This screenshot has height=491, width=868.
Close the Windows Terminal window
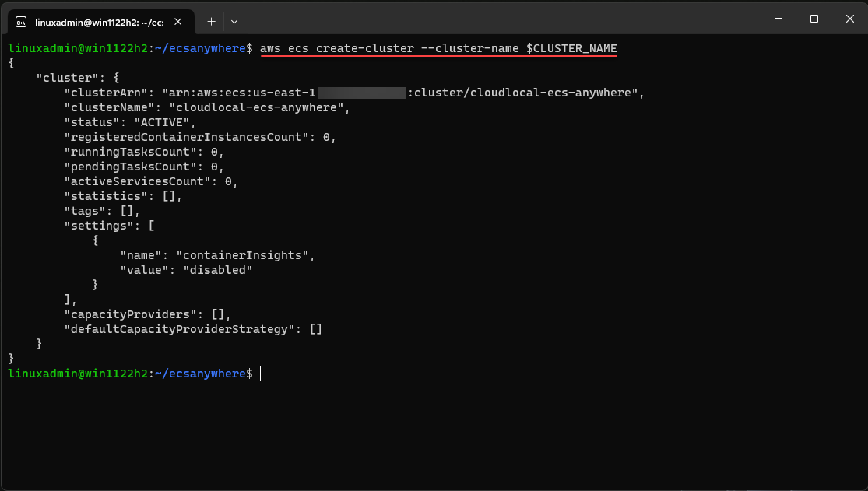[x=849, y=18]
